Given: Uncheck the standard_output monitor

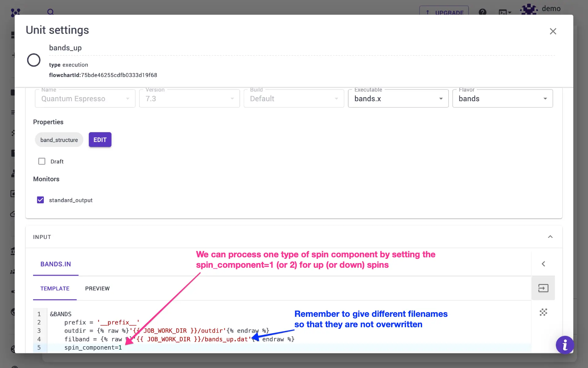Looking at the screenshot, I should (40, 200).
